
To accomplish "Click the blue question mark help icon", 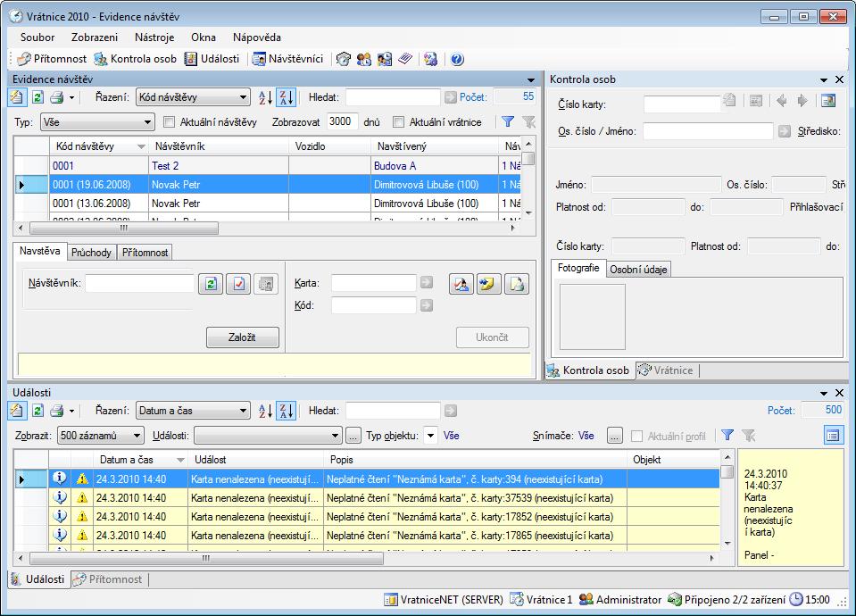I will [x=457, y=59].
